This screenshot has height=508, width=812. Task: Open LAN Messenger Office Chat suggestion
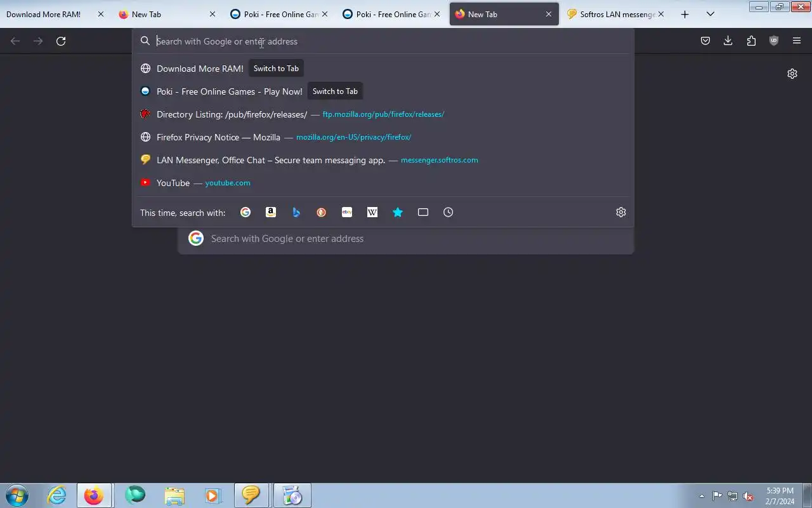[383, 160]
